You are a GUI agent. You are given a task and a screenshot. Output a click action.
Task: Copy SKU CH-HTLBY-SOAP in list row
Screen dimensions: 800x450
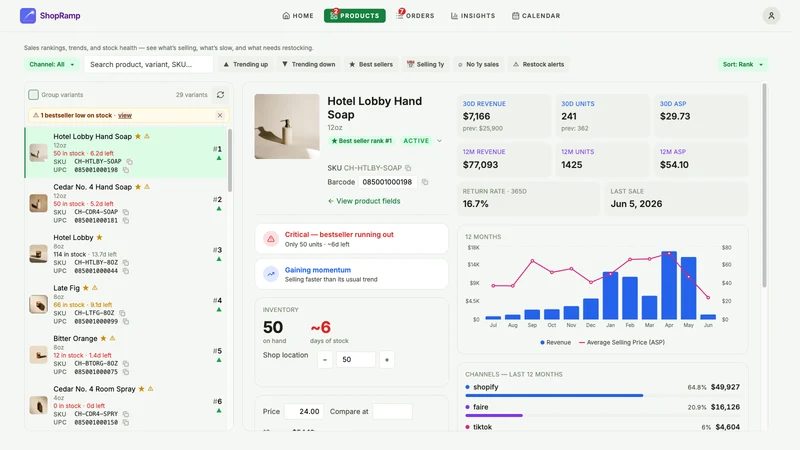click(130, 162)
